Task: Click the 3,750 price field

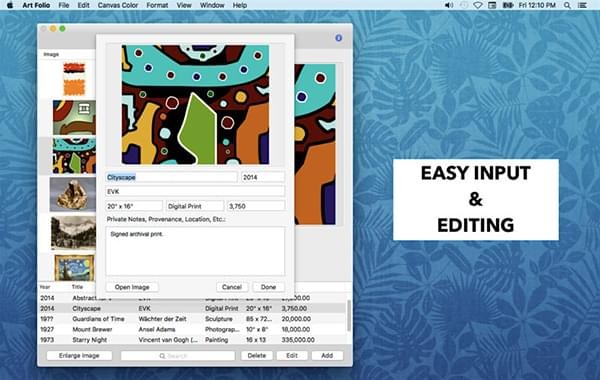Action: pyautogui.click(x=256, y=206)
